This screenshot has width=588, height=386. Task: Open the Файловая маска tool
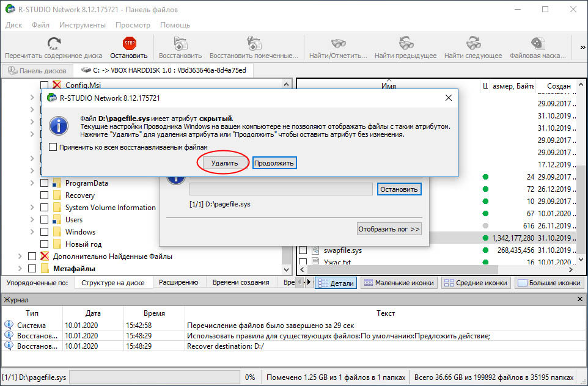(x=538, y=43)
